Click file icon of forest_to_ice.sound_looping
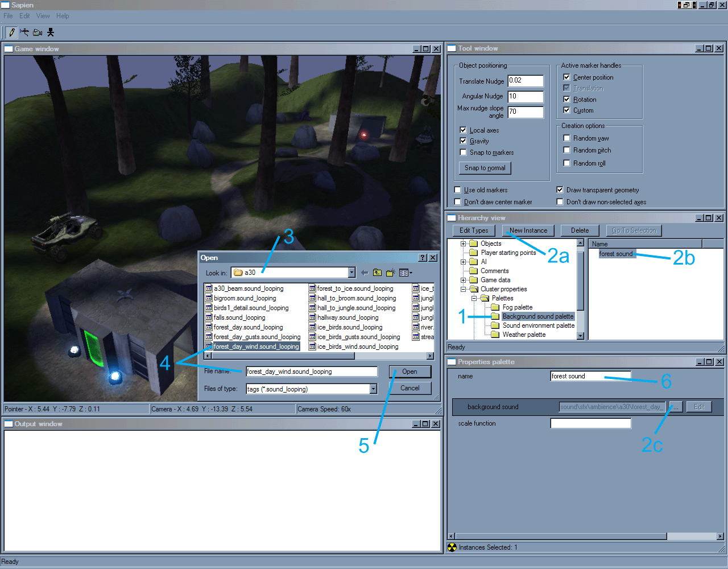Screen dimensions: 728x569 (312, 288)
